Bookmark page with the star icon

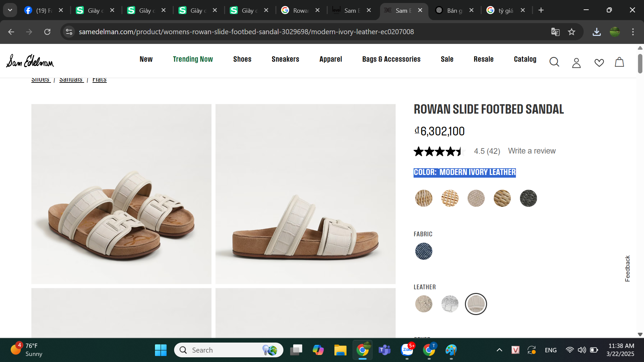pos(572,32)
